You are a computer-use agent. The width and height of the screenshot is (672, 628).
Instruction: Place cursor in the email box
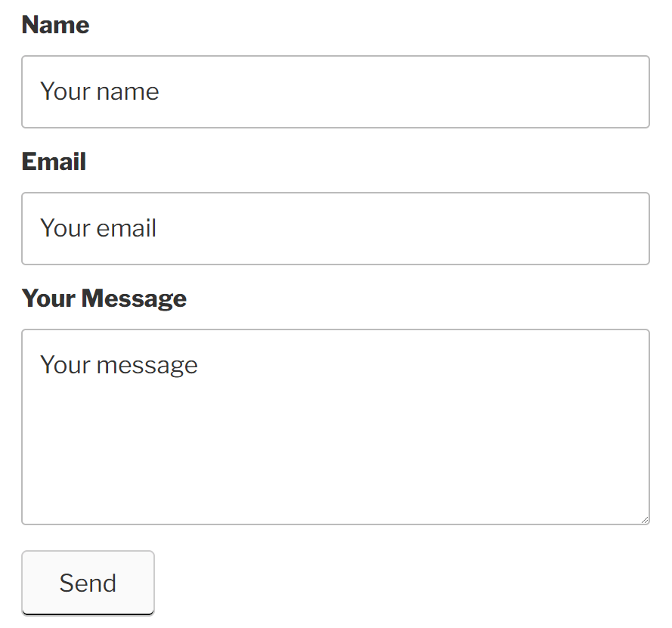click(x=336, y=228)
